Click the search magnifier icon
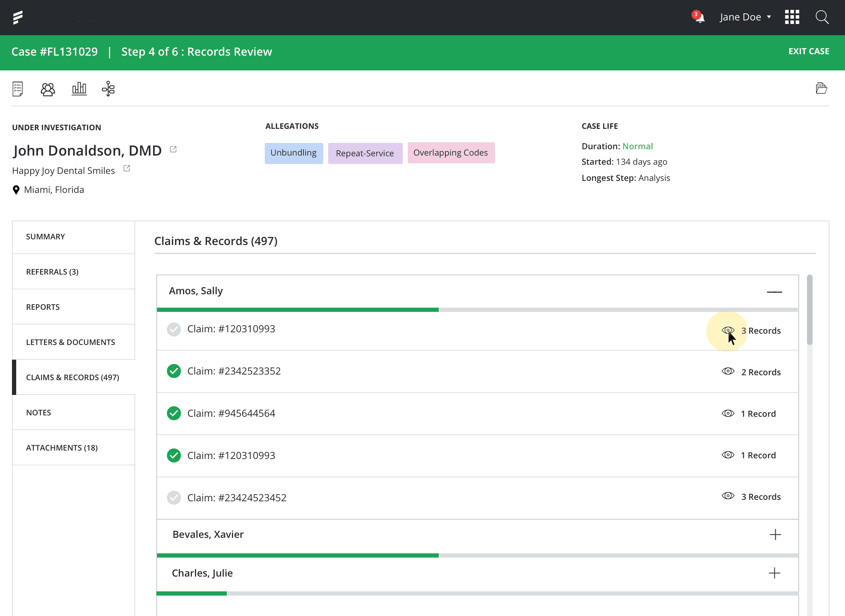The width and height of the screenshot is (845, 616). click(x=821, y=17)
